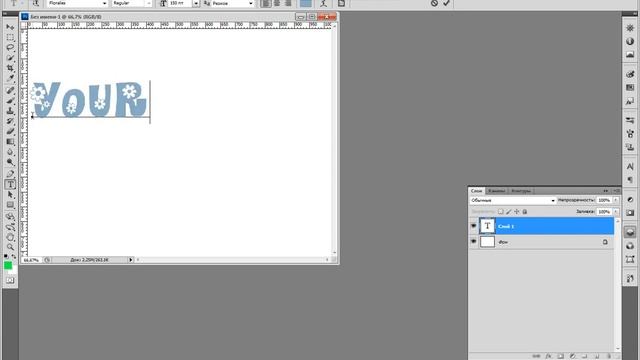
Task: Select the text layer row
Action: click(x=546, y=226)
